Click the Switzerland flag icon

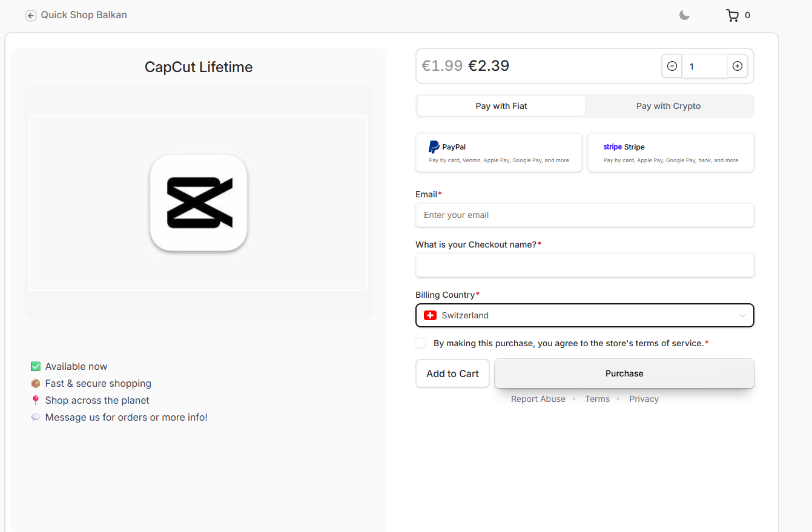[430, 315]
